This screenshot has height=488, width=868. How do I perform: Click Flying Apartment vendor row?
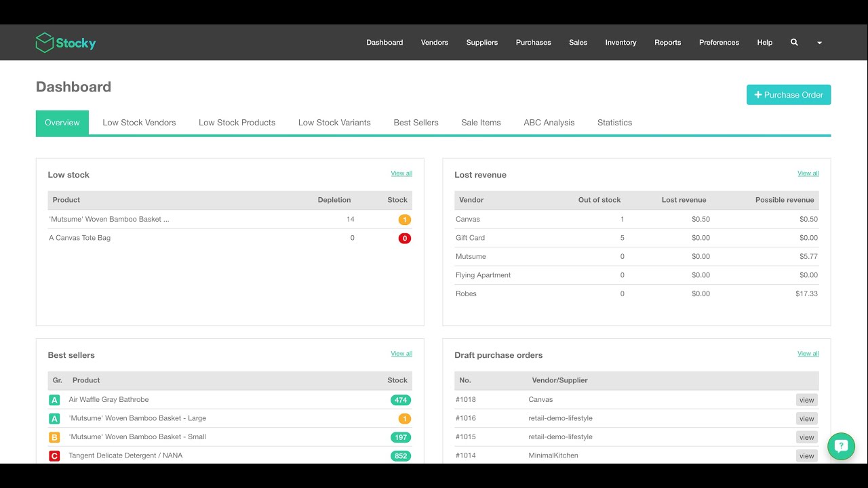(637, 275)
